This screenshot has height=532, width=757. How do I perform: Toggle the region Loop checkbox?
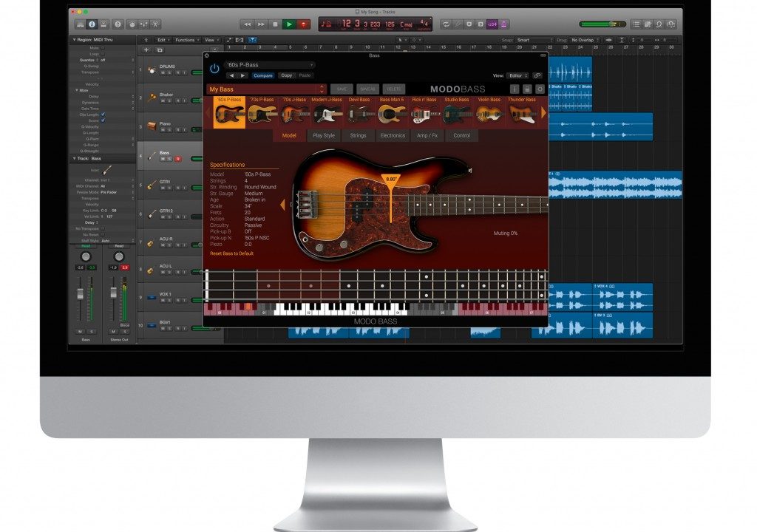pos(103,54)
